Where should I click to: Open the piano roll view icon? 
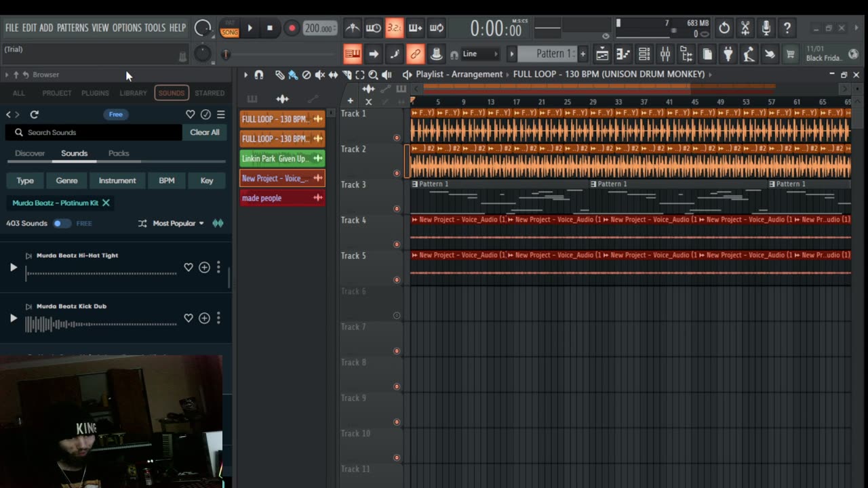[x=623, y=54]
